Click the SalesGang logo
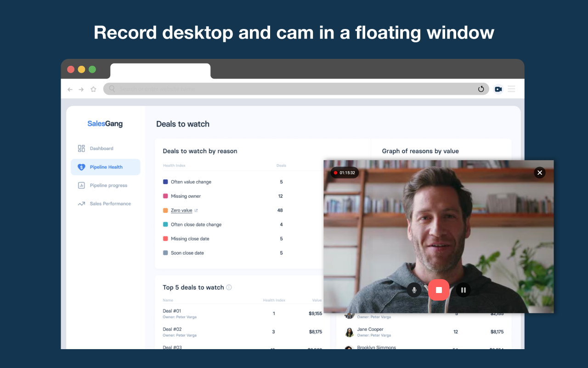This screenshot has height=368, width=588. click(105, 124)
